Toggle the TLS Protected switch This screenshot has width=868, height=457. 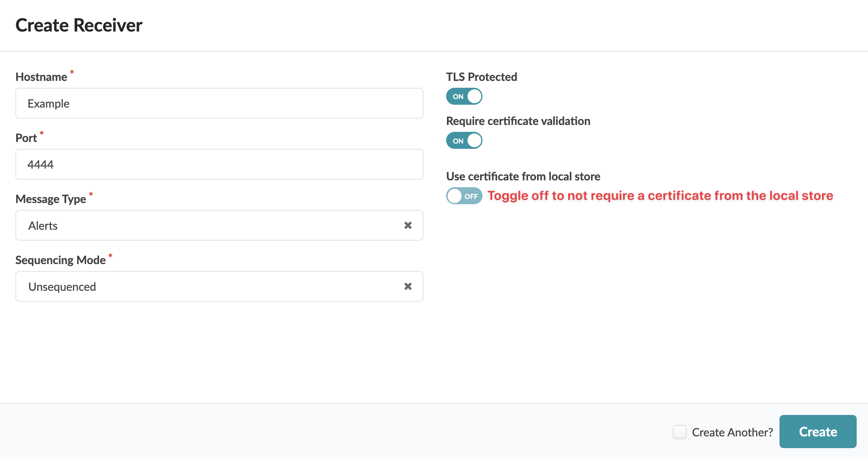[x=464, y=96]
